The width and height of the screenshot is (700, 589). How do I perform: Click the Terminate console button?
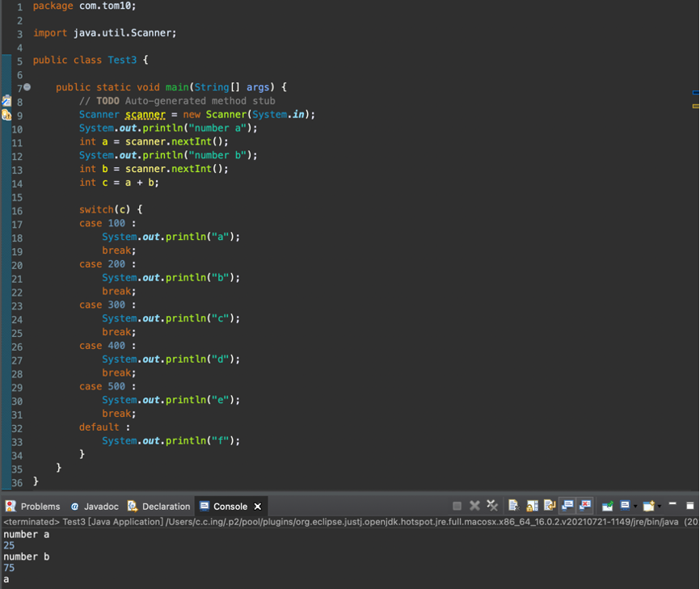click(x=457, y=506)
